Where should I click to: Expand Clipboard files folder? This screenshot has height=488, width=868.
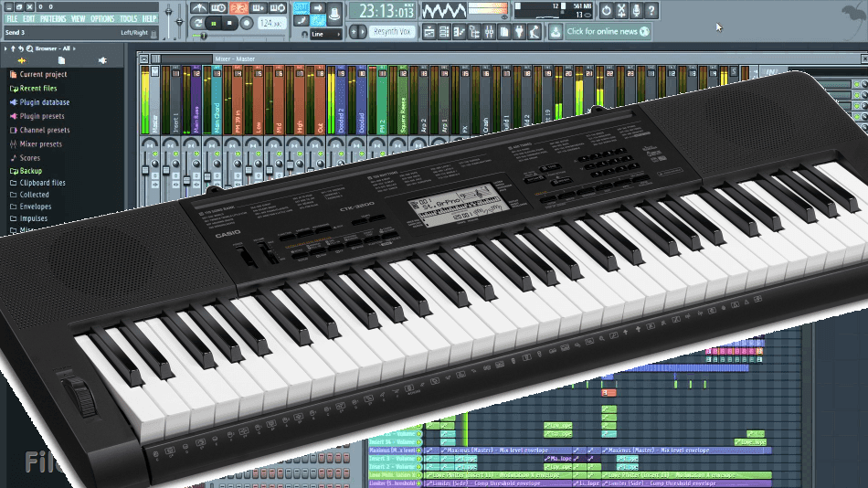click(x=37, y=182)
